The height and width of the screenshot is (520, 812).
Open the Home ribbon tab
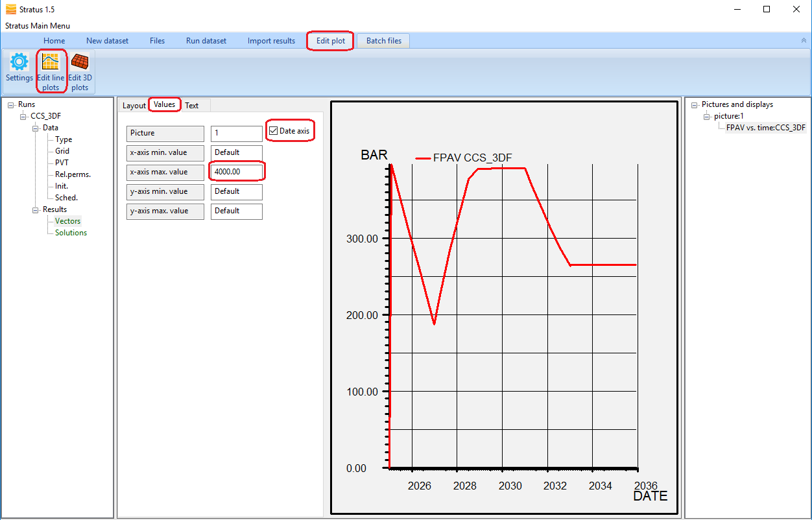pos(54,41)
